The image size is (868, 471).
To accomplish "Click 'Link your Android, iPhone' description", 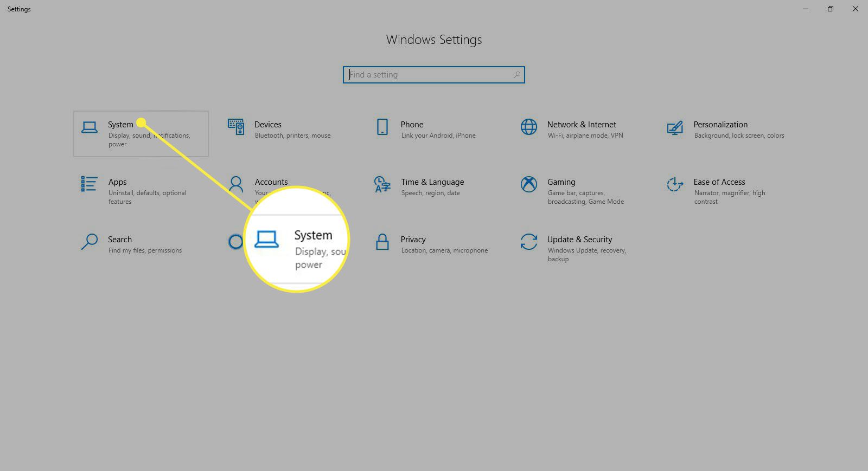I will coord(438,136).
